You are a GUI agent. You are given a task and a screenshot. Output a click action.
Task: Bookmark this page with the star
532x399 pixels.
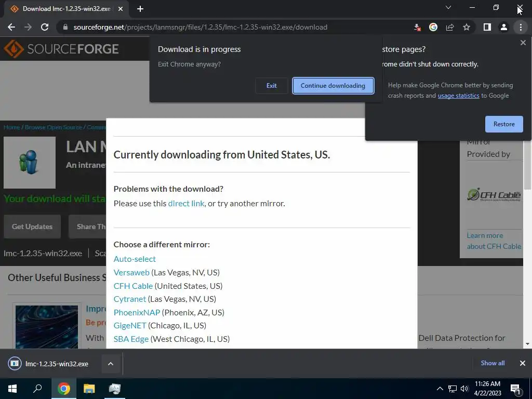(x=467, y=27)
